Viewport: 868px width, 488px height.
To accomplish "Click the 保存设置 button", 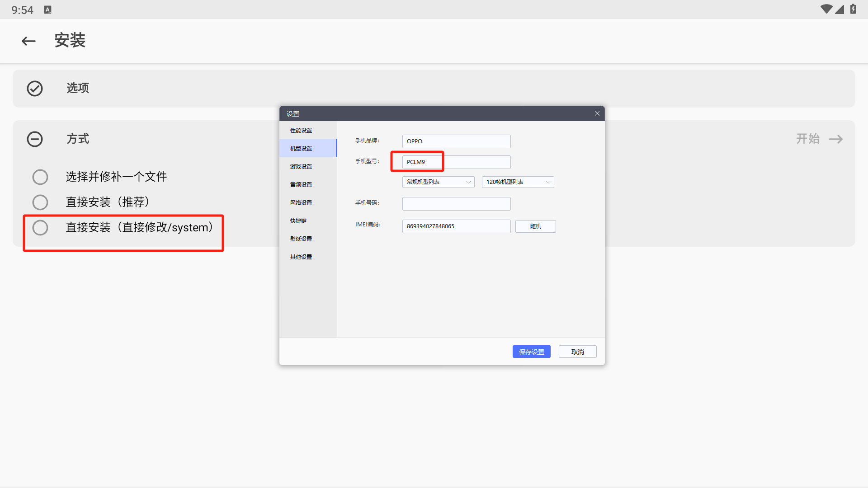I will 531,352.
